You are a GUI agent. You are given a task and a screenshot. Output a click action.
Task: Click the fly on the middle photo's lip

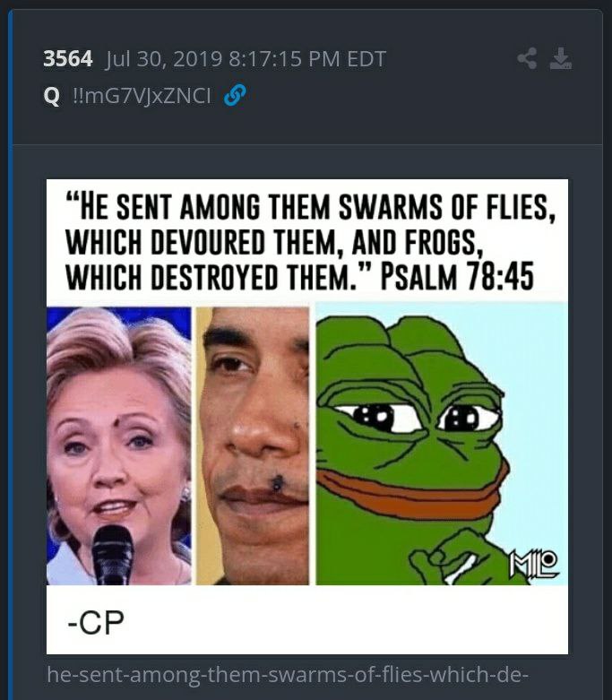tap(278, 482)
